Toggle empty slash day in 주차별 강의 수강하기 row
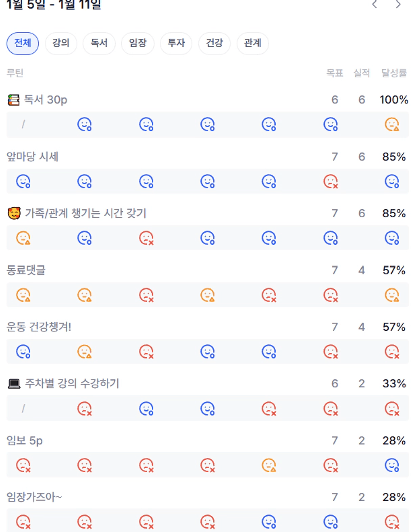Screen dimensions: 415x532 pos(23,409)
